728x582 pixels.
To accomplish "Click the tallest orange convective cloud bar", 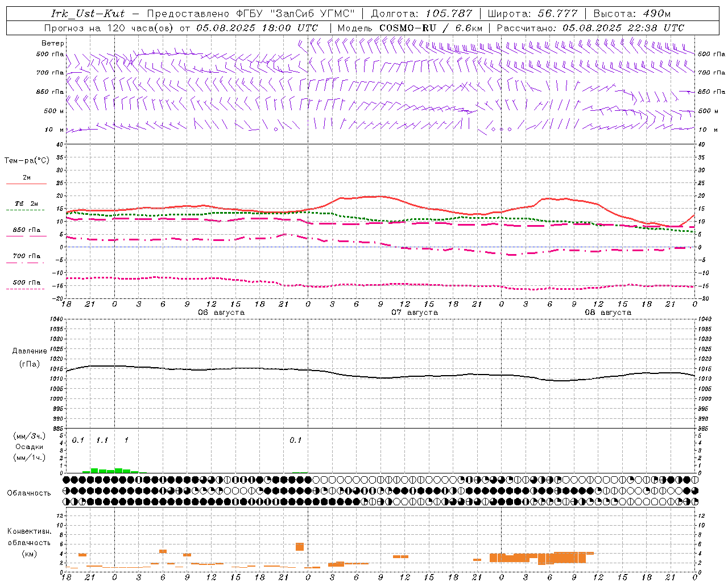I will (x=300, y=547).
